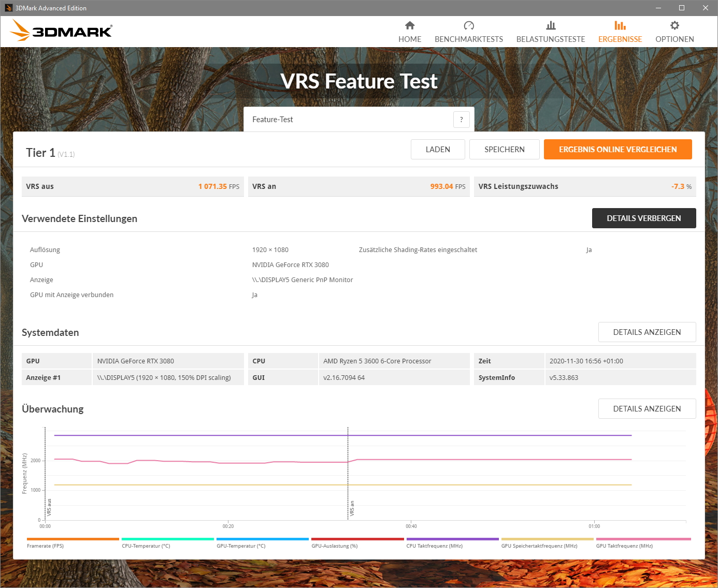Go to the HOME tab label
Image resolution: width=718 pixels, height=588 pixels.
click(410, 39)
